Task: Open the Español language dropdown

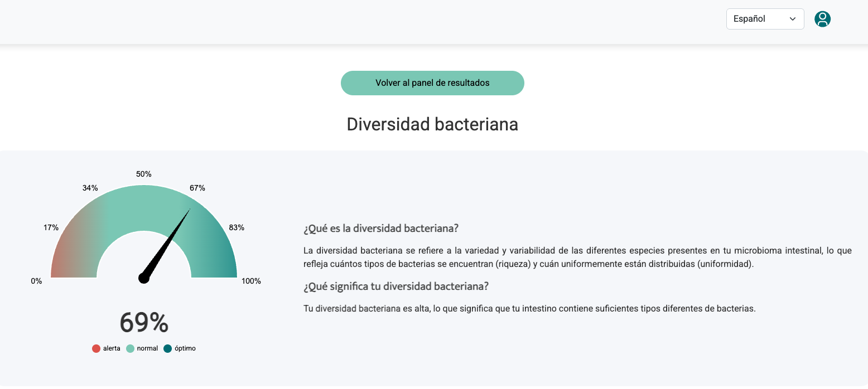Action: click(x=765, y=19)
